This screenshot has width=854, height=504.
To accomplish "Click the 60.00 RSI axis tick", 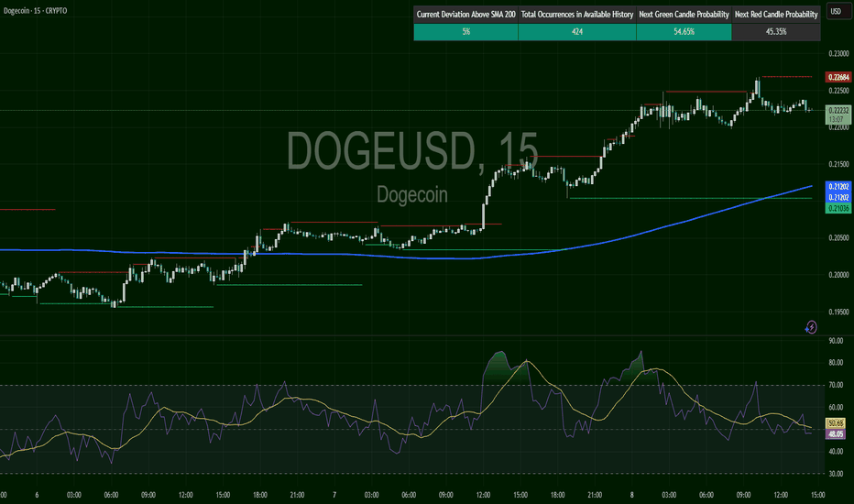I will [836, 407].
